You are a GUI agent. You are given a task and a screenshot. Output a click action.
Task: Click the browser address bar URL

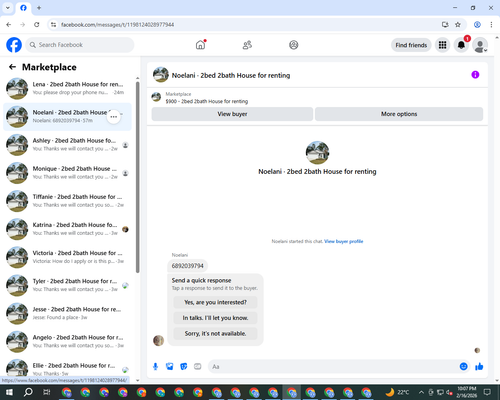point(117,25)
